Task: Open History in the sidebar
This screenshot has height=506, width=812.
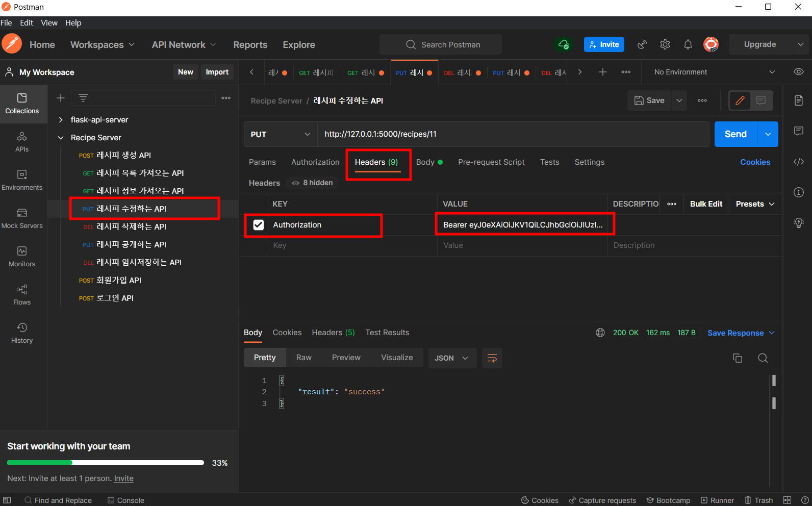Action: 22,333
